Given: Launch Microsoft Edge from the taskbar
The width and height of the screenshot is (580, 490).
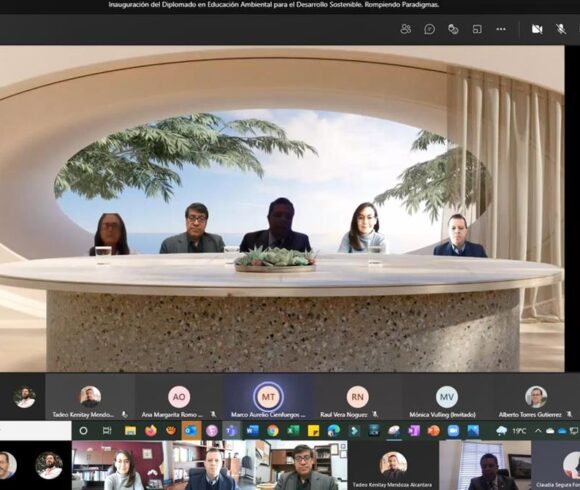Looking at the screenshot, I should tap(334, 431).
